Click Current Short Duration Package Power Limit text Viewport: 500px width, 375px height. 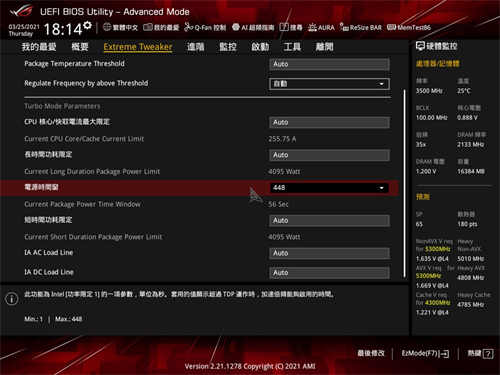coord(93,237)
